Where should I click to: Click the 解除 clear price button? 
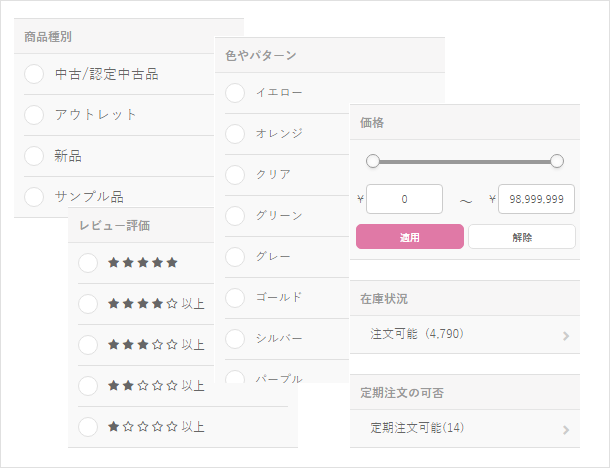[522, 237]
